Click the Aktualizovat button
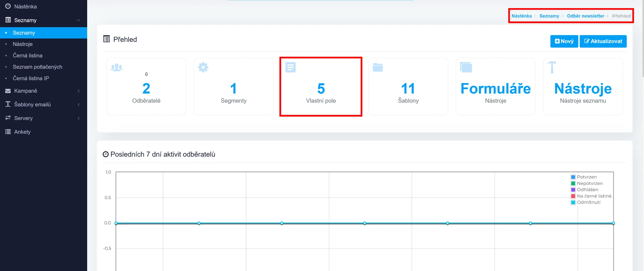The height and width of the screenshot is (271, 644). pos(603,41)
